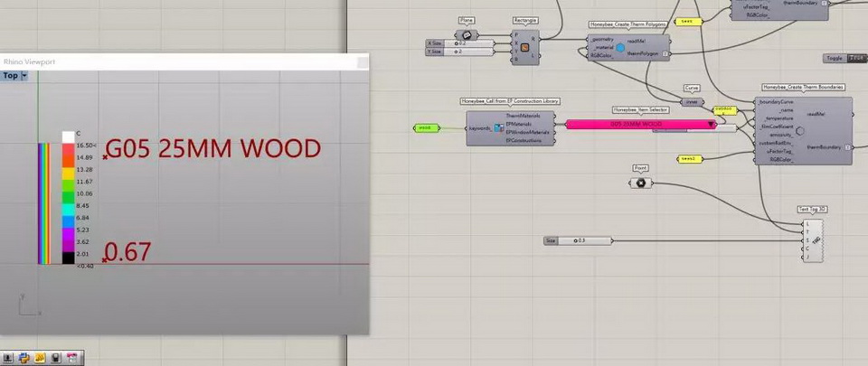Flip the Boolean Toggle value
Viewport: 868px width, 366px height.
854,59
